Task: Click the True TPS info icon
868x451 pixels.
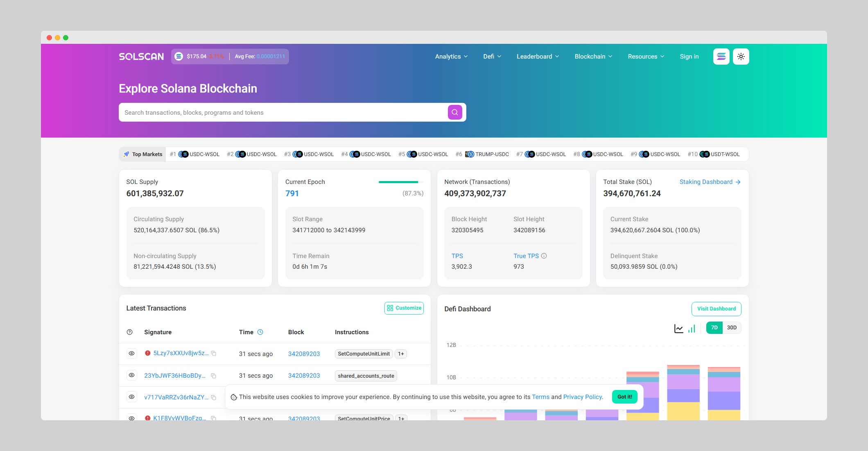Action: [544, 256]
